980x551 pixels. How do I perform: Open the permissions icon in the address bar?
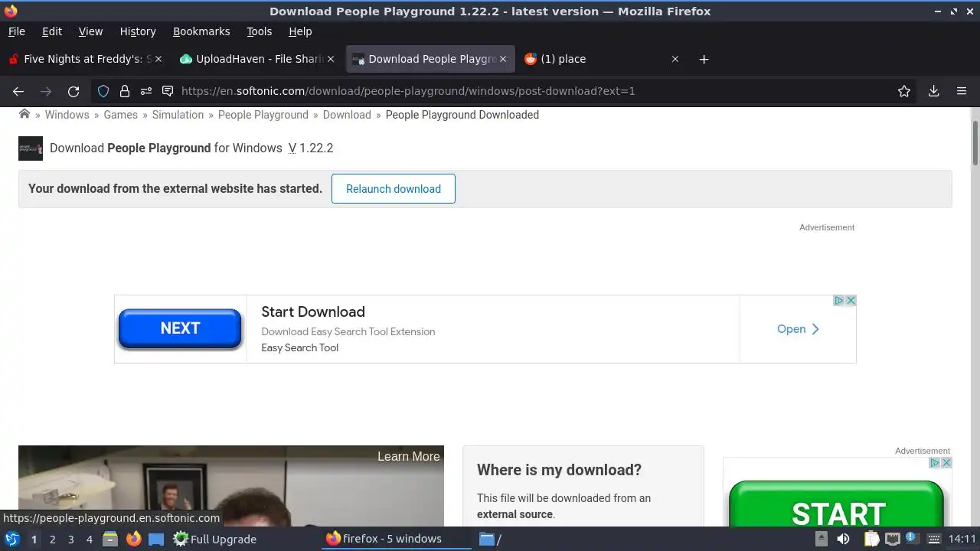click(146, 91)
